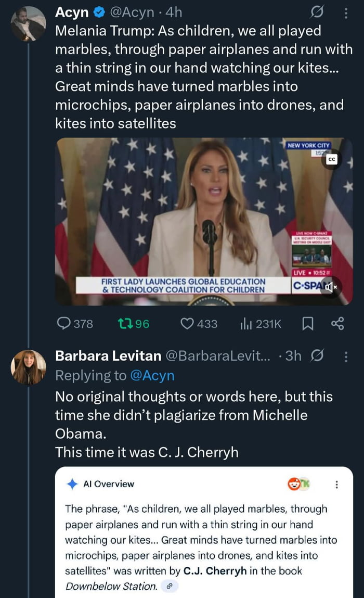View analytics showing 231K views
This screenshot has height=598, width=364.
point(245,324)
